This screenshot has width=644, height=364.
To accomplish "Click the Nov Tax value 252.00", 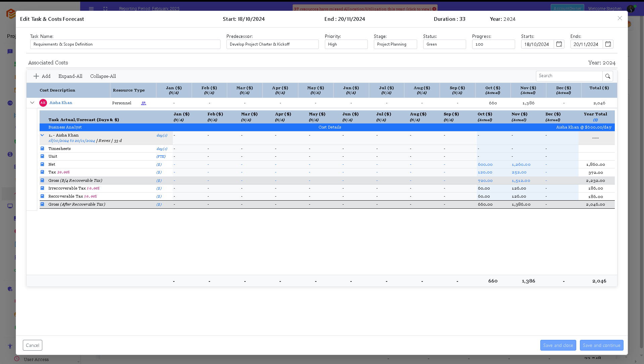I will point(519,172).
